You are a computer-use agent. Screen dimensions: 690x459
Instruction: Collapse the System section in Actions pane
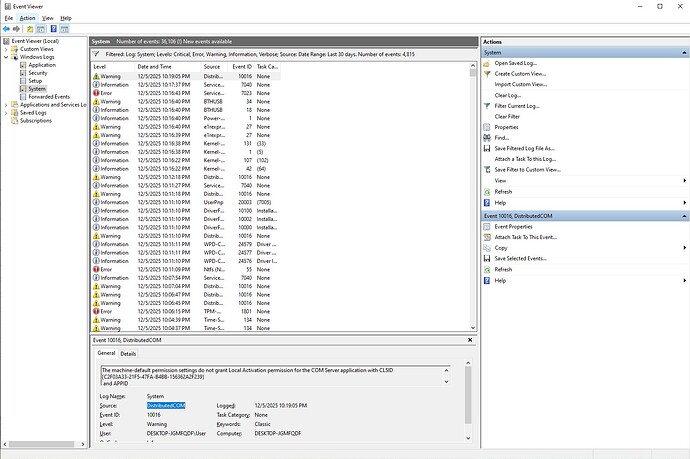coord(682,52)
